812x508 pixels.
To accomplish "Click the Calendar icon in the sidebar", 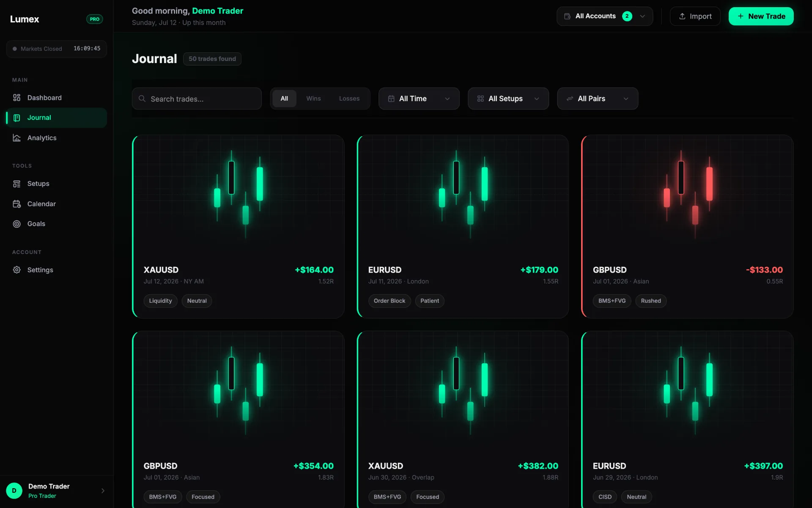I will (16, 204).
